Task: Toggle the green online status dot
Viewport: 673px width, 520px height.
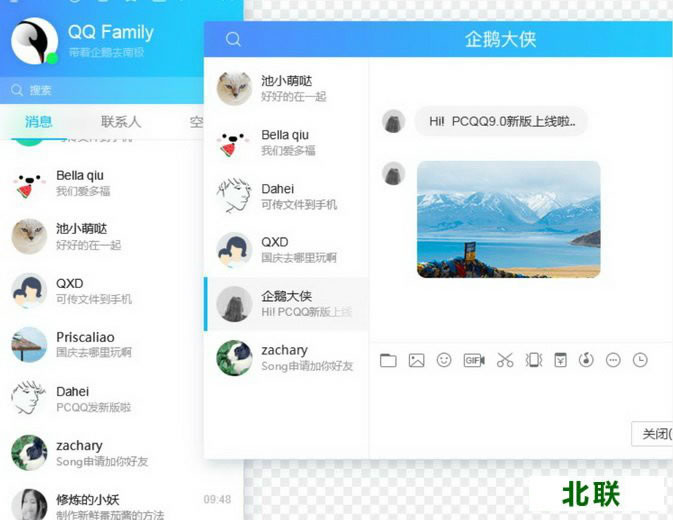Action: (52, 58)
